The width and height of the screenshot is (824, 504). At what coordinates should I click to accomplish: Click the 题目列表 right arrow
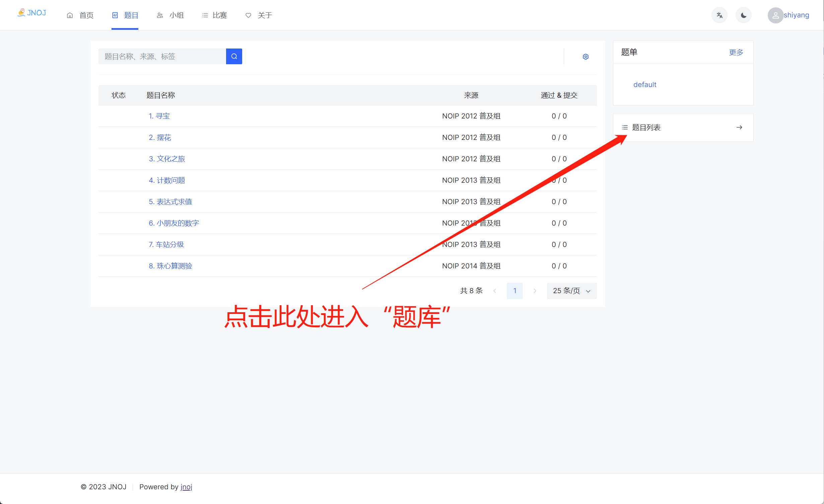[x=739, y=128]
